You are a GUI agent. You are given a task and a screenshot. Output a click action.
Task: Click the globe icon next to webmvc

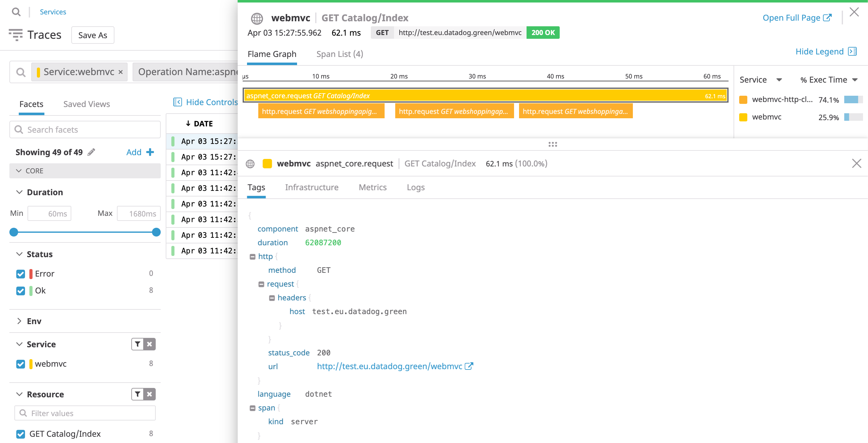257,18
